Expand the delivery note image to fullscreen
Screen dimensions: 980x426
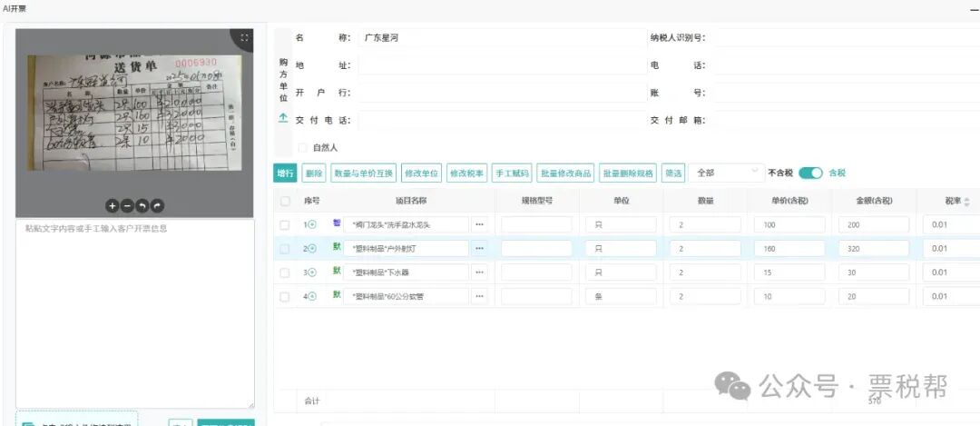click(244, 37)
